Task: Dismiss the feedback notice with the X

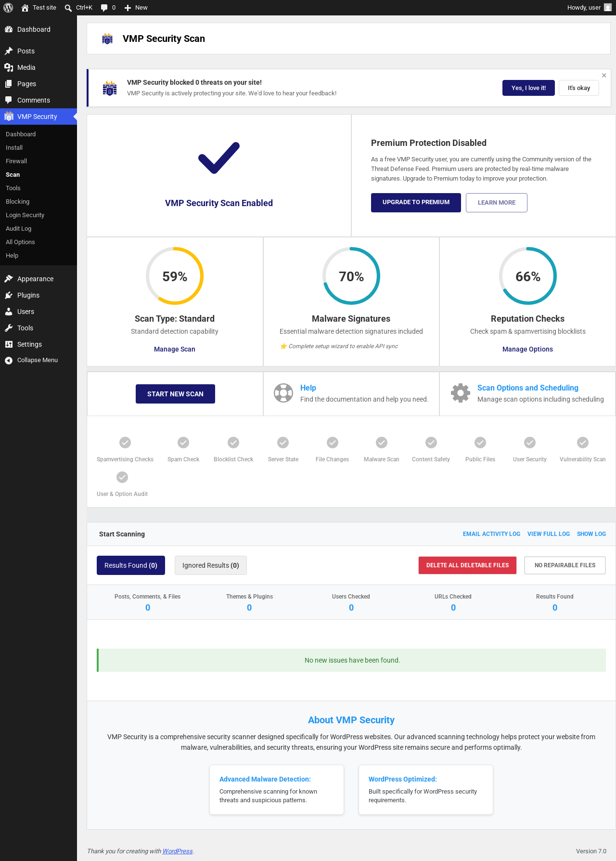Action: click(x=604, y=76)
